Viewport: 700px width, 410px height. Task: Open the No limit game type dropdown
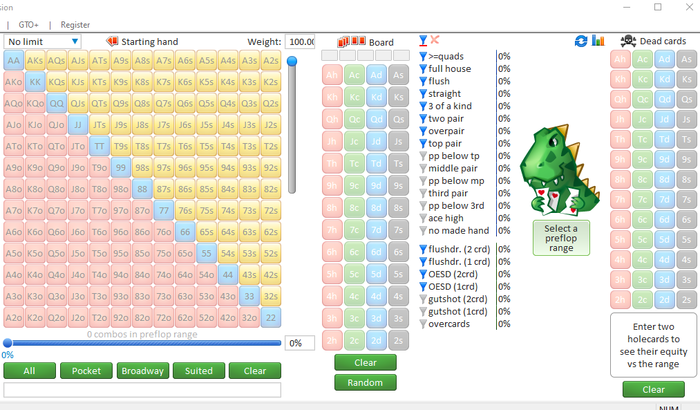tap(42, 42)
